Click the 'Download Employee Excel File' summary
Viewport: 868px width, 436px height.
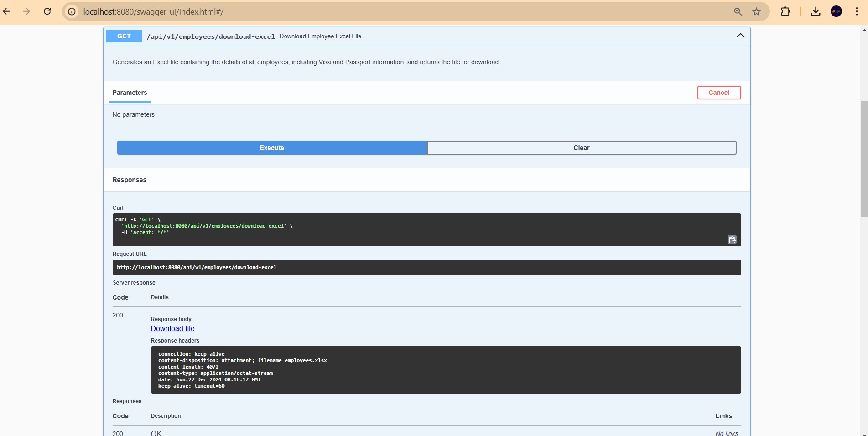(320, 36)
